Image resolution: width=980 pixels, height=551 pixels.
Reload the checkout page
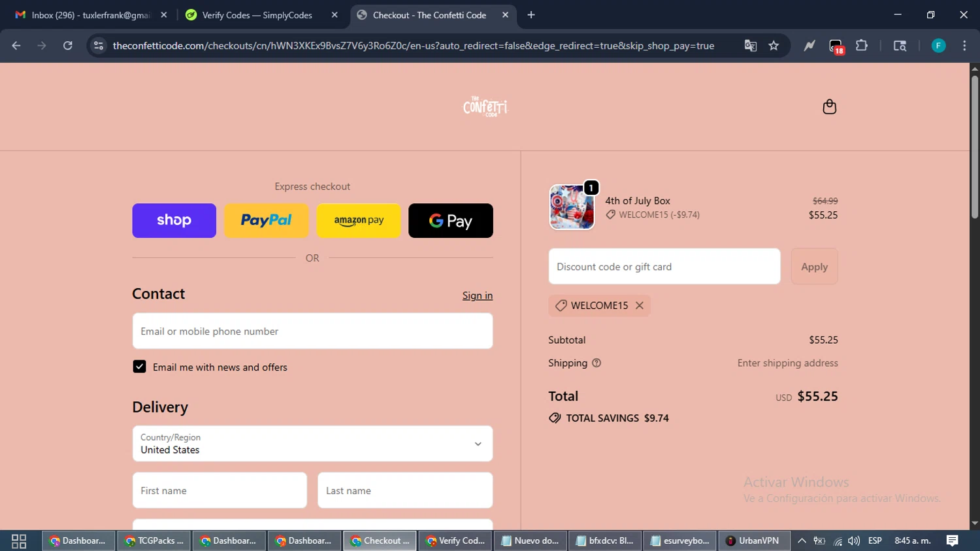67,46
